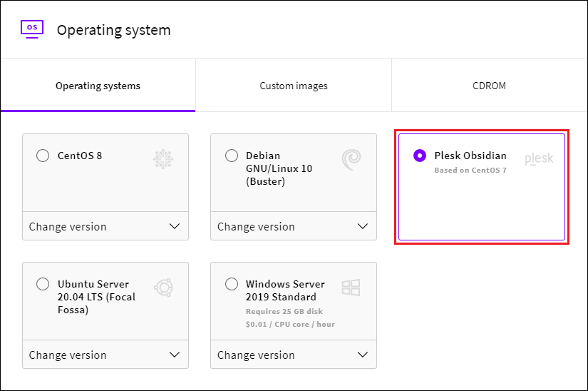Image resolution: width=588 pixels, height=391 pixels.
Task: Open the Operating systems tab
Action: pyautogui.click(x=98, y=86)
